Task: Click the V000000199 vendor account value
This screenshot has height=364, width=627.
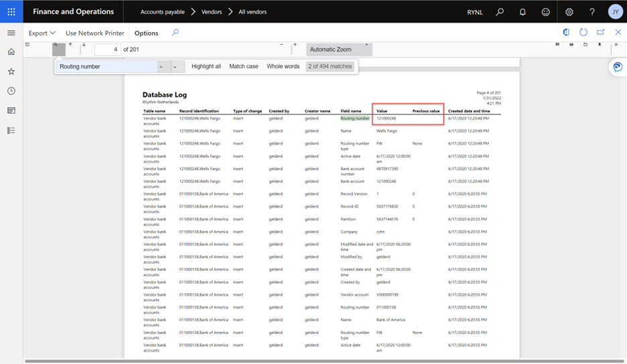Action: [387, 294]
